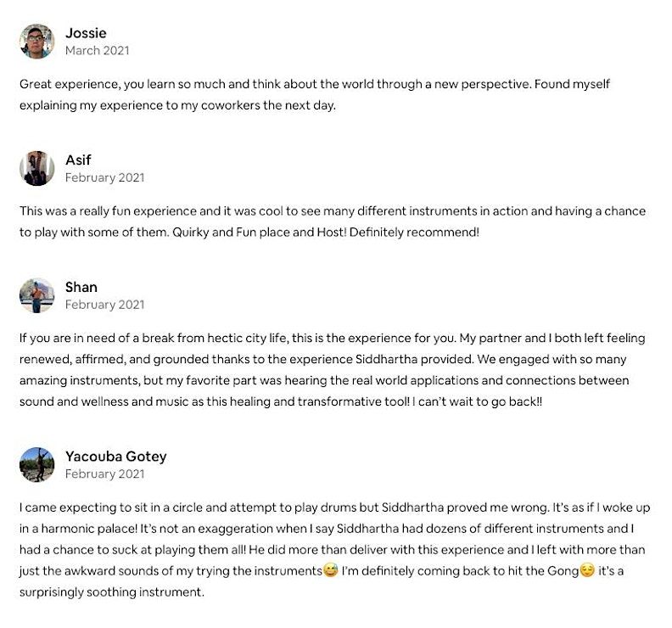This screenshot has height=628, width=672.
Task: Click Asif's review about quirky fun place
Action: [331, 221]
